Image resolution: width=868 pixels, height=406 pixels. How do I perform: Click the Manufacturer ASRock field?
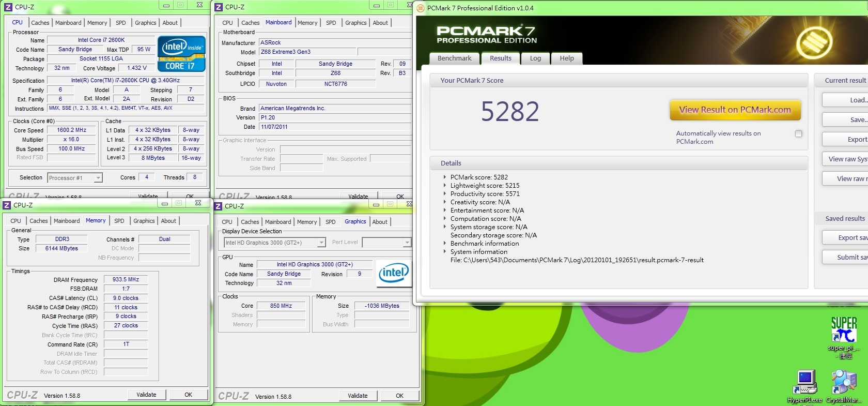click(x=335, y=42)
